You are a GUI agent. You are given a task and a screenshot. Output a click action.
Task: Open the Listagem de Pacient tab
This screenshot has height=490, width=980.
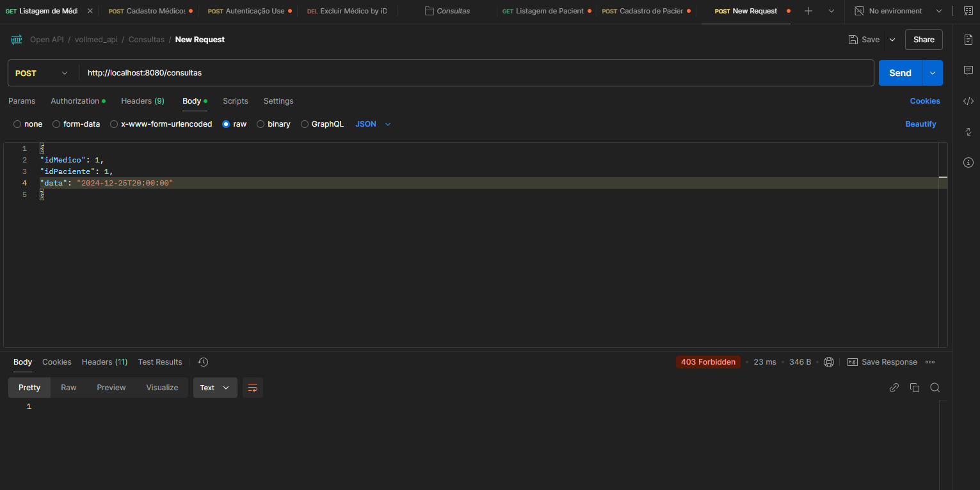(545, 11)
